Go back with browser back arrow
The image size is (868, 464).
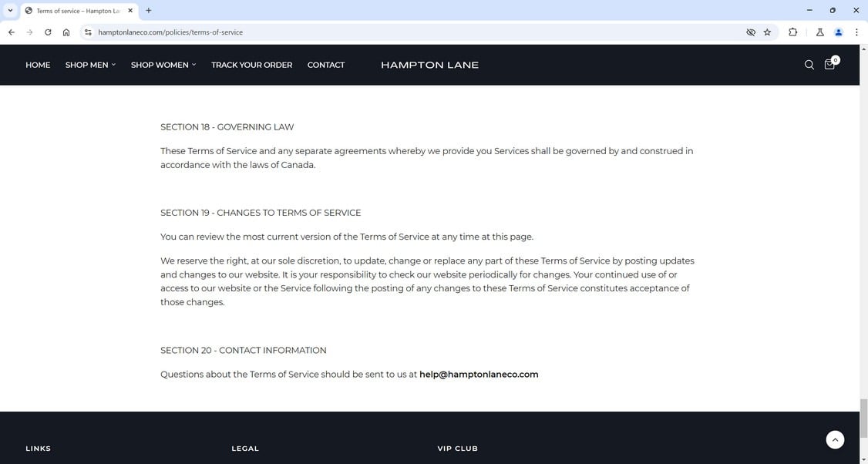tap(12, 32)
